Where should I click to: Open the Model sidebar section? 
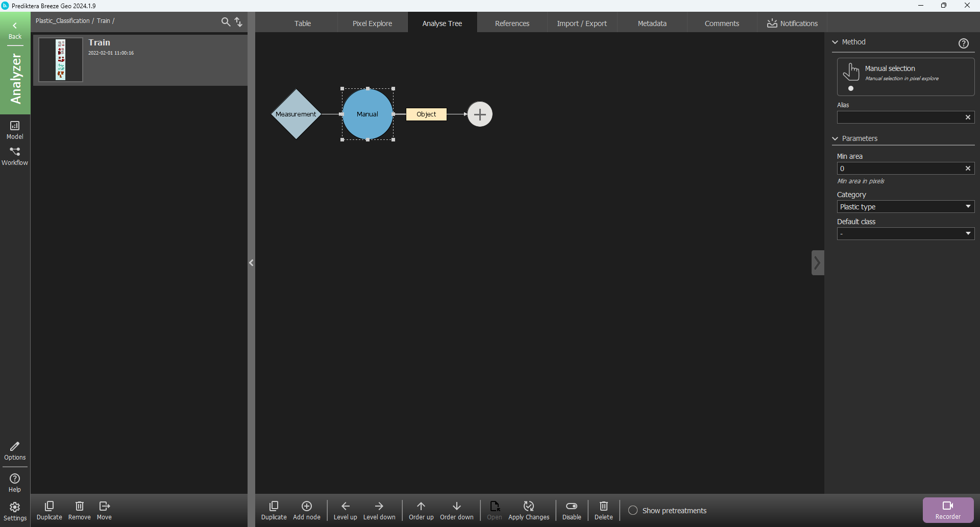[15, 130]
